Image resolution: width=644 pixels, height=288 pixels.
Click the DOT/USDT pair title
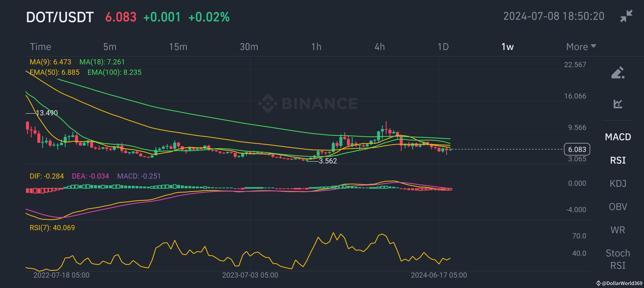(60, 17)
